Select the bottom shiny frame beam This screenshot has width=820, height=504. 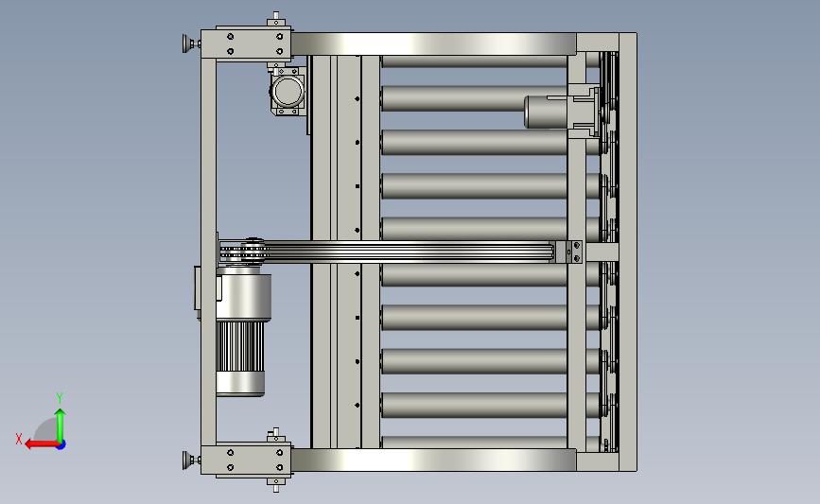(x=433, y=460)
